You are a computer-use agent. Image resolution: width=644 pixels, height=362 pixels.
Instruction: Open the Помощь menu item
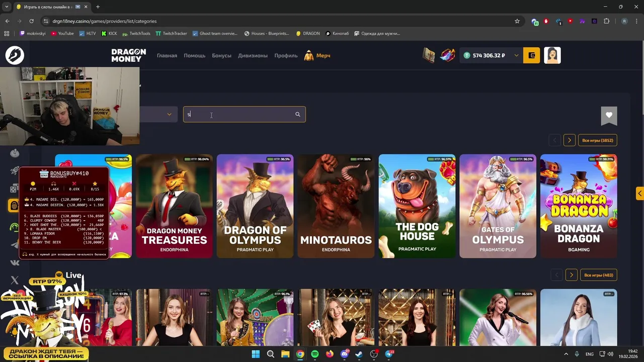[x=194, y=55]
